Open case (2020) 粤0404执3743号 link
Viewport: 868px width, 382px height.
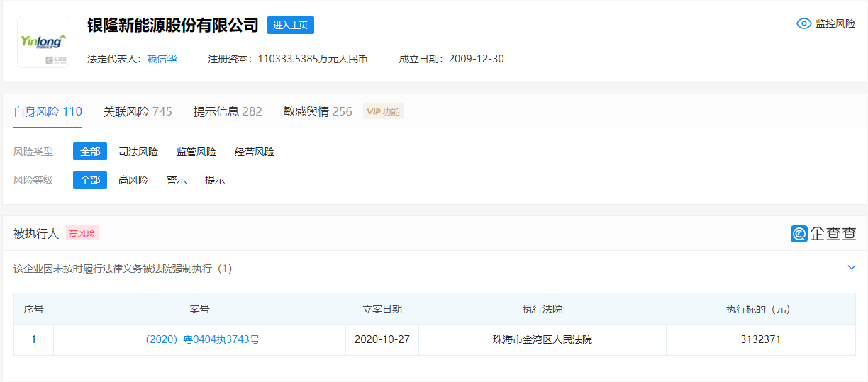tap(202, 339)
